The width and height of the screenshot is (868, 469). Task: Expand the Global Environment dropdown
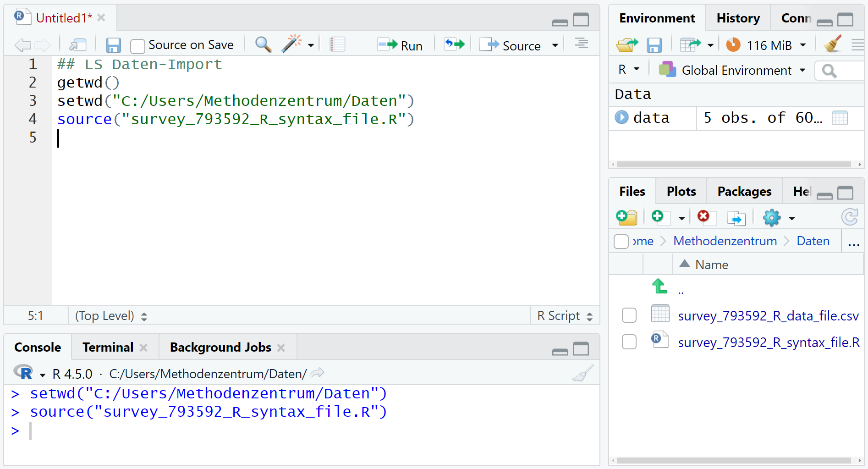pyautogui.click(x=802, y=70)
